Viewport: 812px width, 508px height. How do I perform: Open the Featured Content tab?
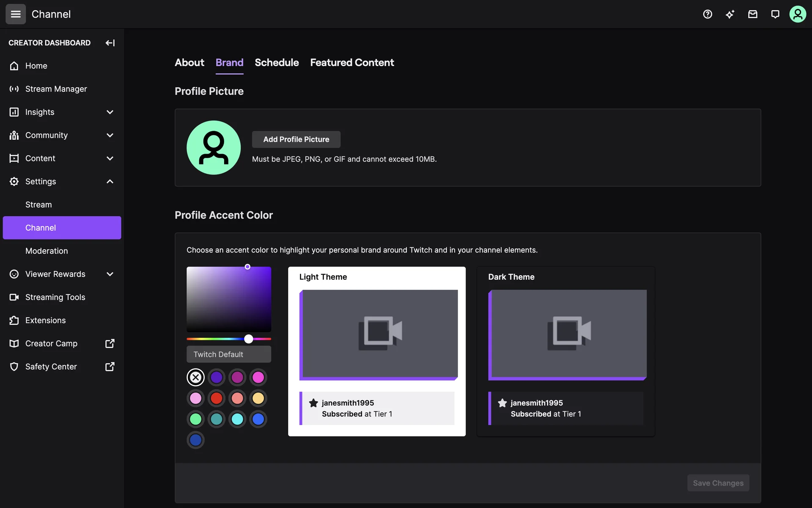pyautogui.click(x=352, y=63)
